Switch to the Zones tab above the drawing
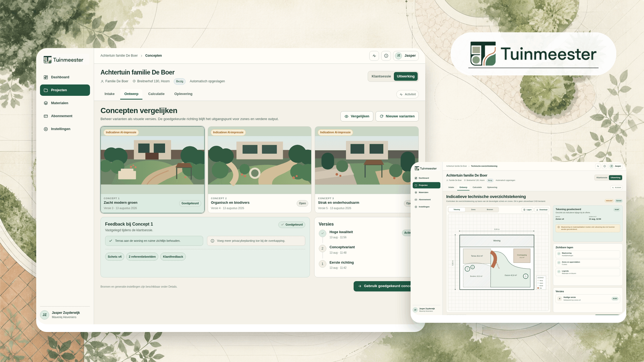Viewport: 644px width, 362px height. (473, 210)
